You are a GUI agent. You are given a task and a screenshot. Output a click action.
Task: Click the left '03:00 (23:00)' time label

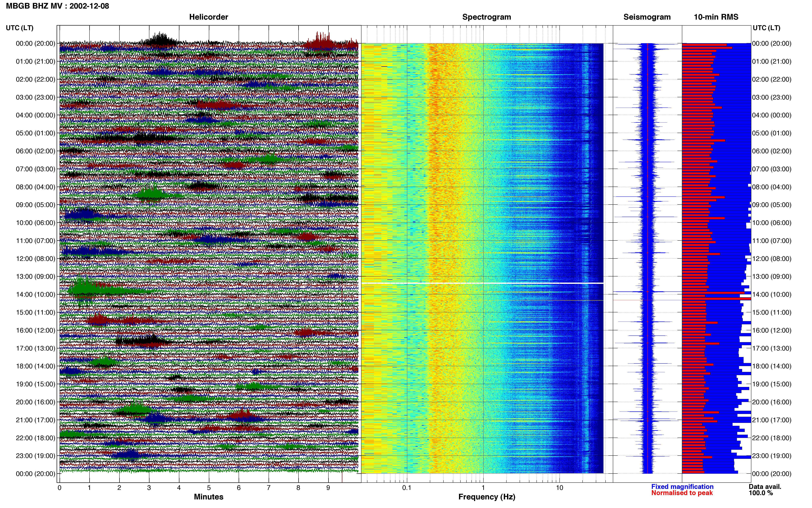(x=36, y=97)
